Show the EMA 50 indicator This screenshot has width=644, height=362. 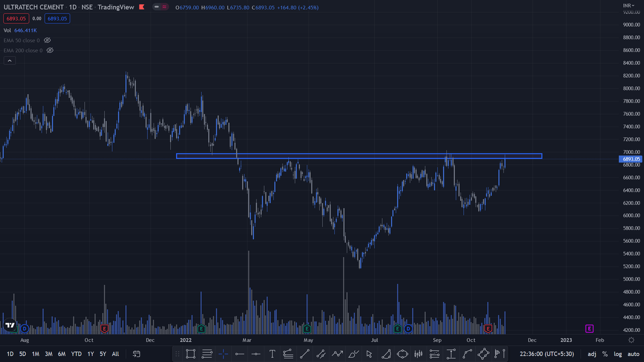47,40
